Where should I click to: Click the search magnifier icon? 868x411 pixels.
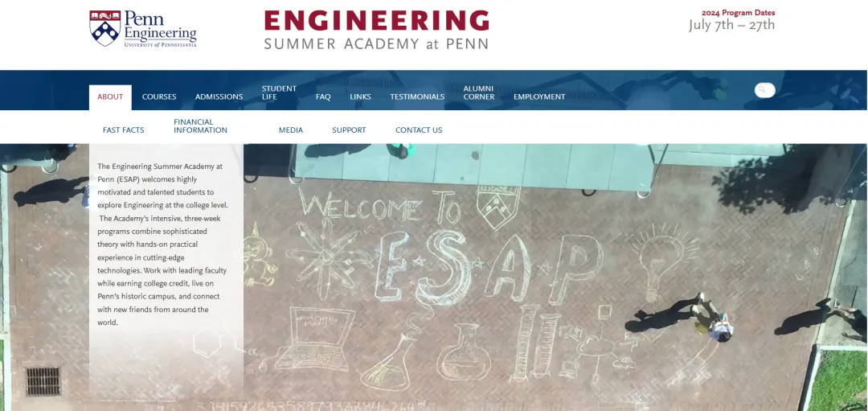(762, 90)
